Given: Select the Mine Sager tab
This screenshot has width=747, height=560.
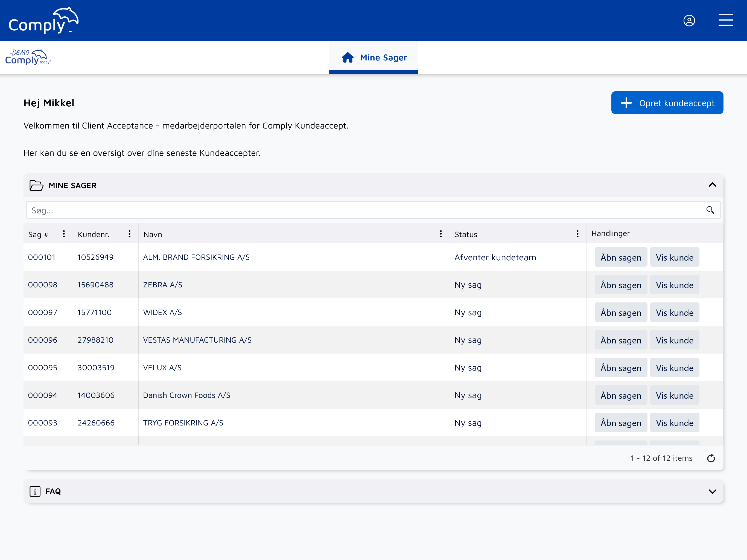Looking at the screenshot, I should (373, 57).
